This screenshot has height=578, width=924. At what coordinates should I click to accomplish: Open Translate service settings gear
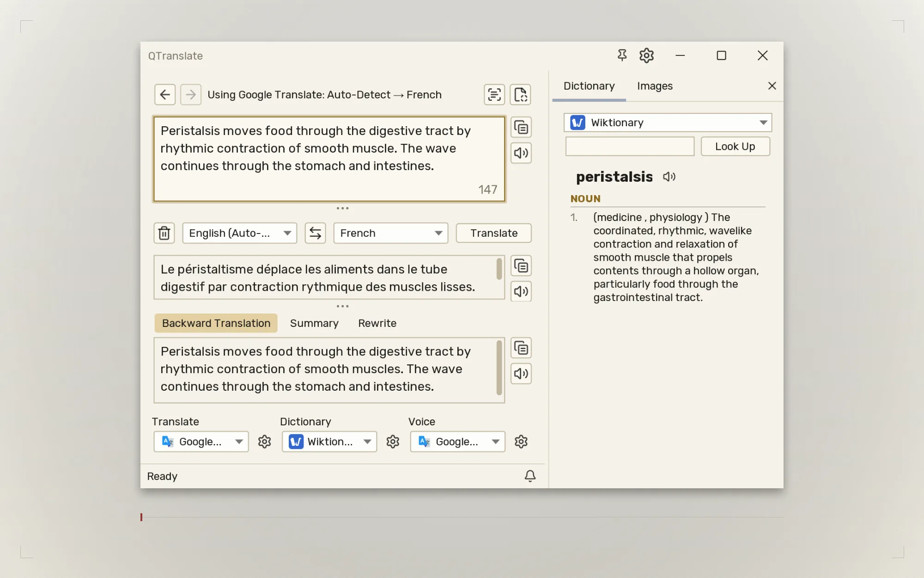[265, 442]
